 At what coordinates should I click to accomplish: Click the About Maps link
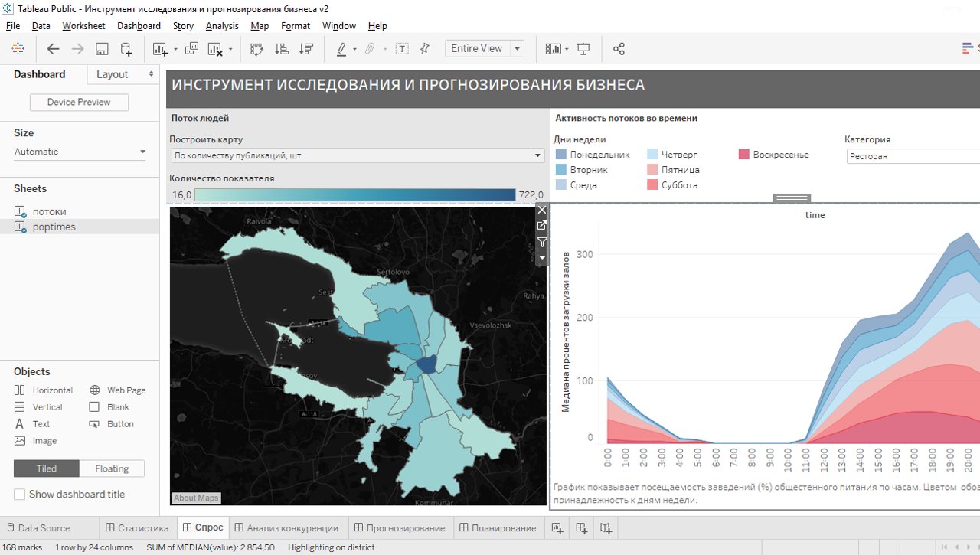click(x=196, y=498)
